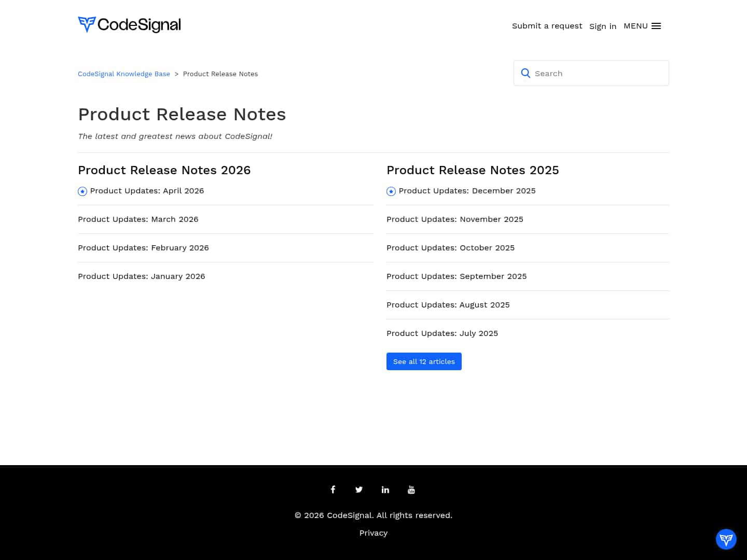Open YouTube social icon in footer
Viewport: 747px width, 560px height.
coord(411,489)
